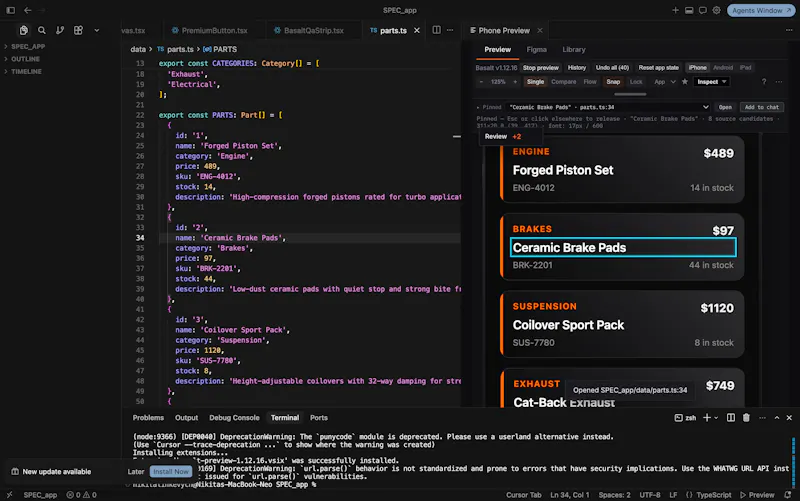Open the chat bubble icon in title bar
This screenshot has width=800, height=501.
pyautogui.click(x=703, y=10)
